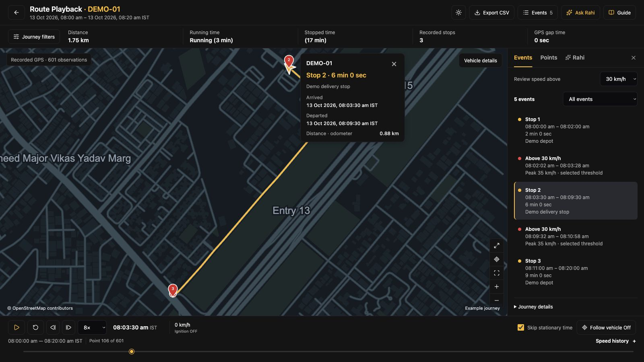Expand Speed history
644x362 pixels.
tap(616, 341)
